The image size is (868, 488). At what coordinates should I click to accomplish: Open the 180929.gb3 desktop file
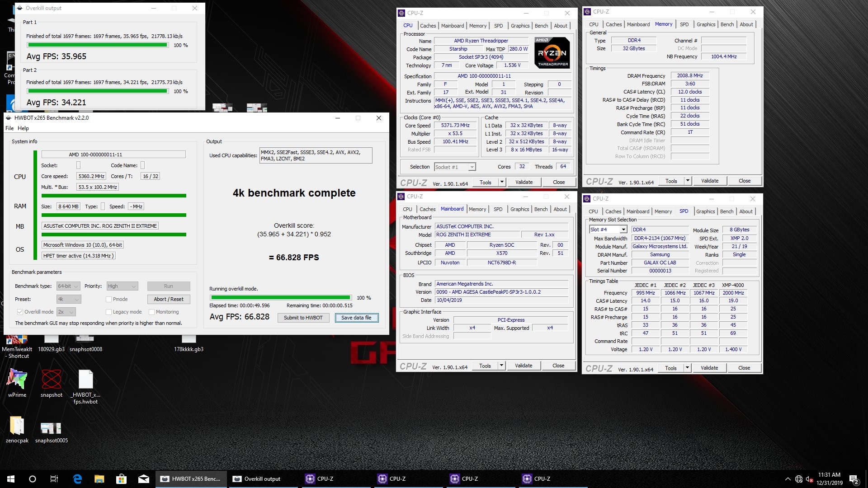point(51,344)
